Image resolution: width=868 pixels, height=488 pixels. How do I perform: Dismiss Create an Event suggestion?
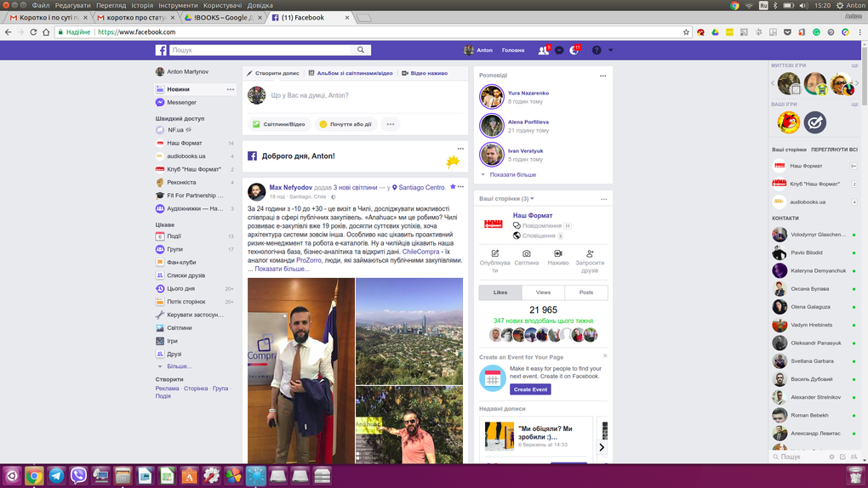(605, 355)
